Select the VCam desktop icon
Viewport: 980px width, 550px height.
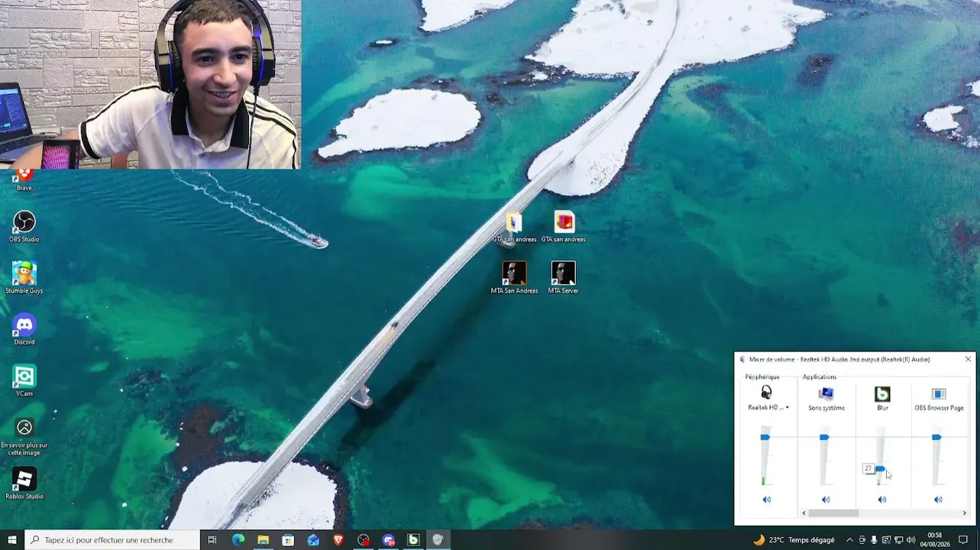point(24,380)
